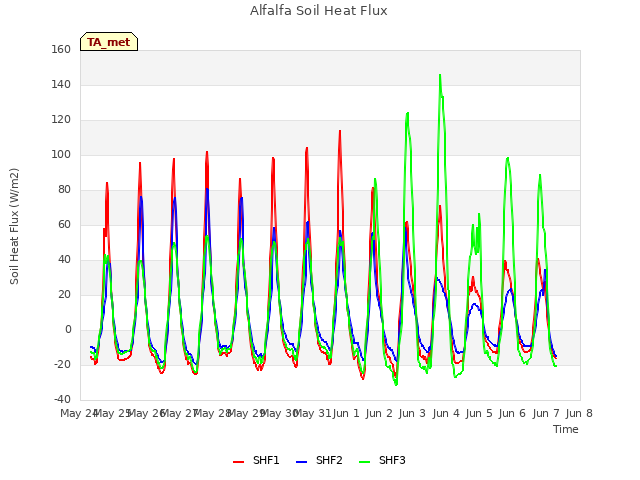Viewport: 640px width, 480px height.
Task: Click the 160 y-axis tick label
Action: (61, 49)
